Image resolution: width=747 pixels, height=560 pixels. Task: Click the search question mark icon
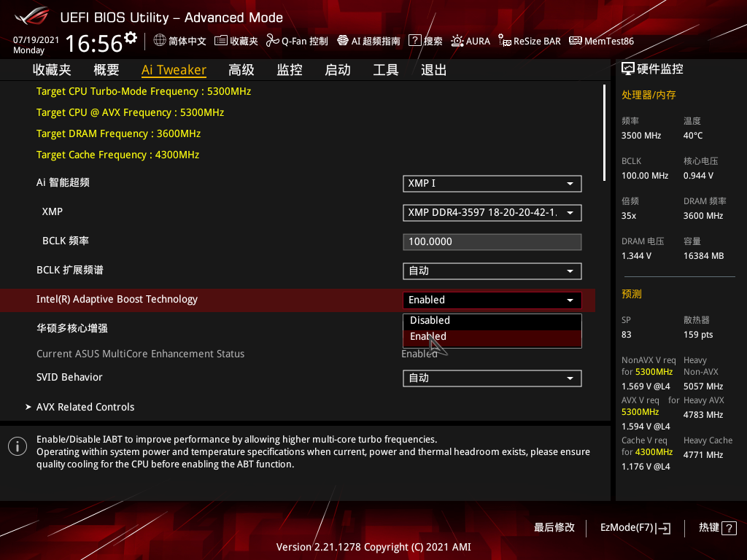click(x=415, y=41)
